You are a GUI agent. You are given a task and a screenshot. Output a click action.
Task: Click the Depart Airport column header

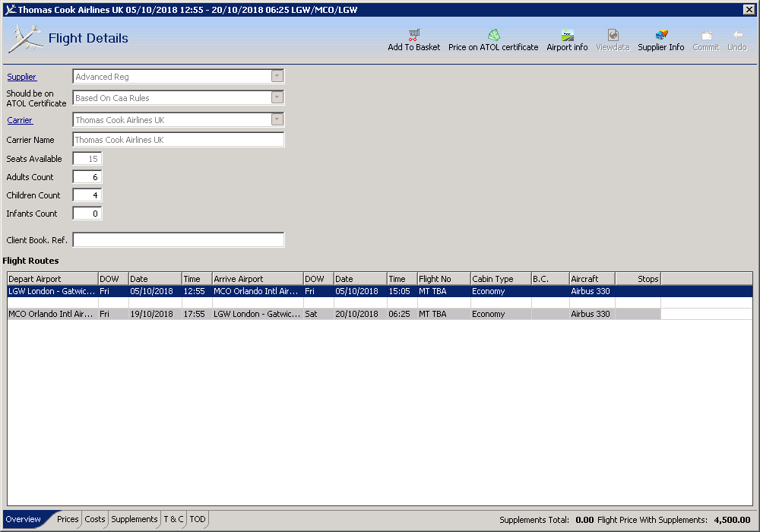click(52, 279)
